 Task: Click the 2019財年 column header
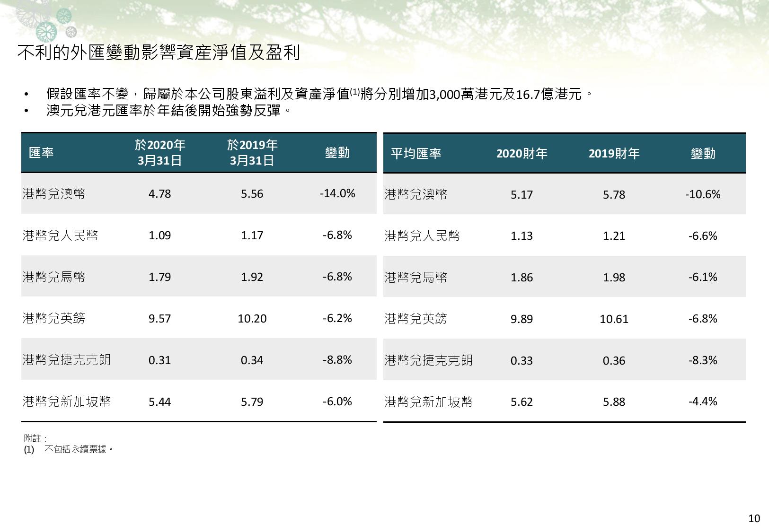coord(614,153)
